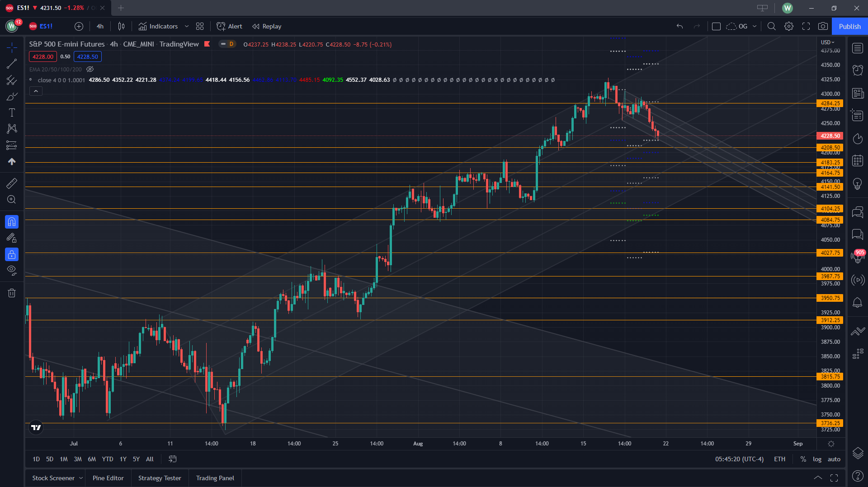Expand the Stock Screener dropdown arrow
This screenshot has height=487, width=868.
pyautogui.click(x=81, y=478)
